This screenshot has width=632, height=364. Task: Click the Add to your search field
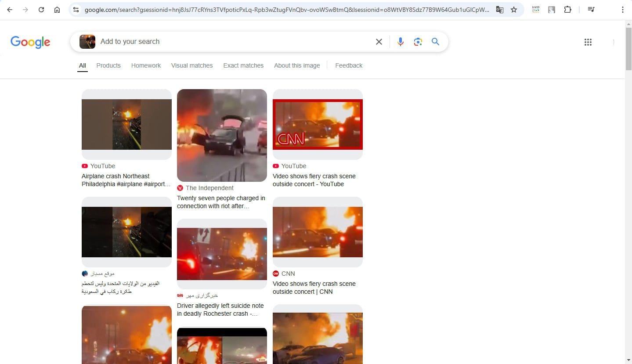(233, 42)
